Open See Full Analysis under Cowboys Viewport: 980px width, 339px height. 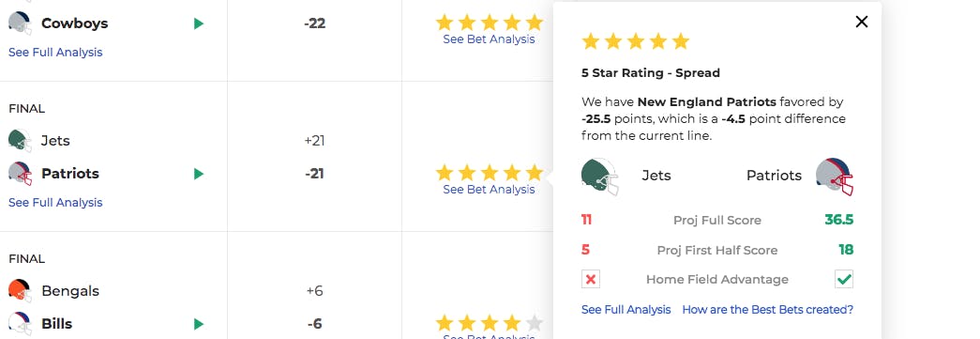(x=55, y=53)
